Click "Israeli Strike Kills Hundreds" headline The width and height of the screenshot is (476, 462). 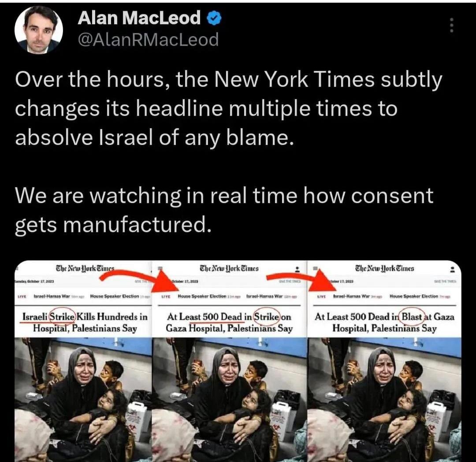85,322
